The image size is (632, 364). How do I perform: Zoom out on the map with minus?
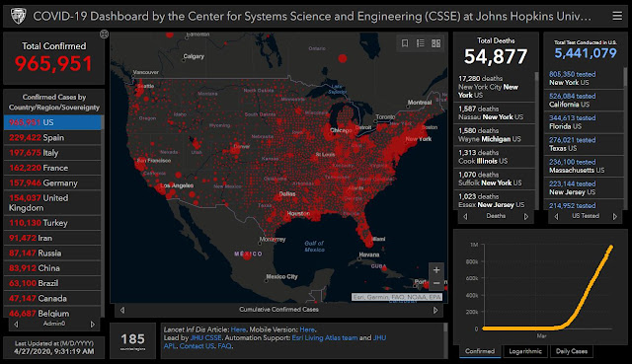[436, 283]
